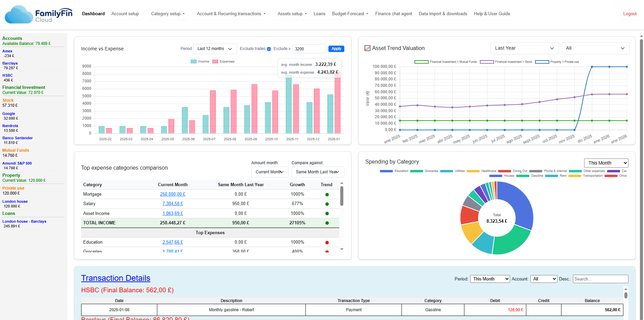Viewport: 644px width, 320px height.
Task: Open the Period Last 12 months dropdown
Action: (x=215, y=49)
